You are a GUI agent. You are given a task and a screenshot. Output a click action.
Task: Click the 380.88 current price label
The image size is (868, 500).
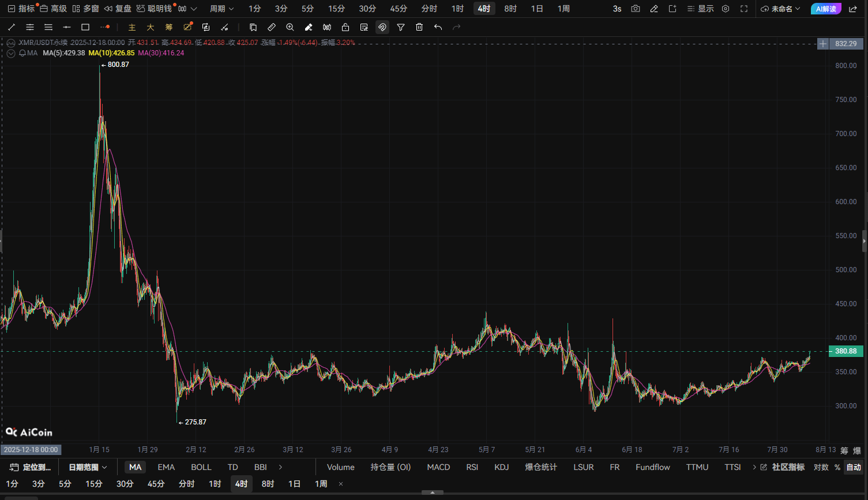846,351
